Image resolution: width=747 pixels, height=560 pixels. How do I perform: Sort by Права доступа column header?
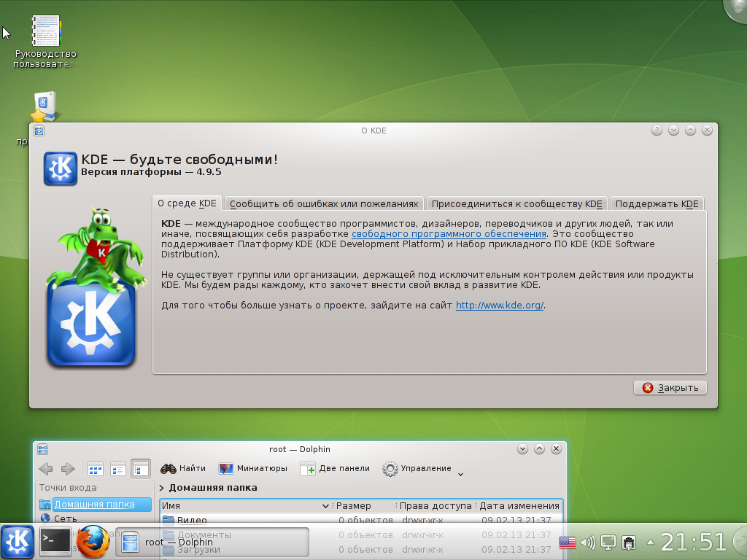click(x=436, y=506)
